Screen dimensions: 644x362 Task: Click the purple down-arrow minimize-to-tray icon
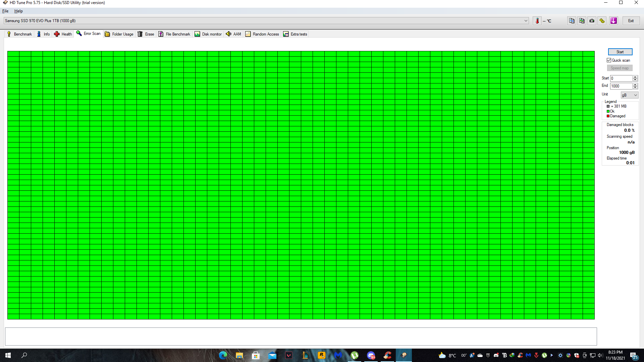(x=613, y=21)
